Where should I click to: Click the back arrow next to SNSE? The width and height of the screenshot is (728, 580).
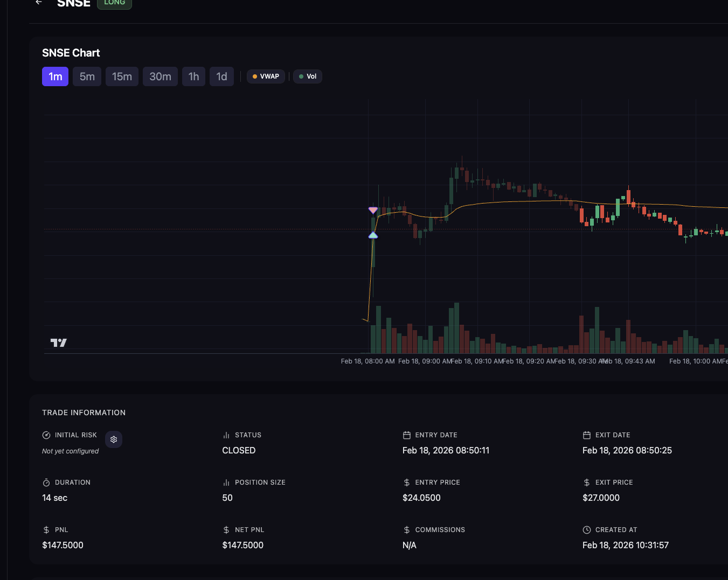(x=39, y=2)
